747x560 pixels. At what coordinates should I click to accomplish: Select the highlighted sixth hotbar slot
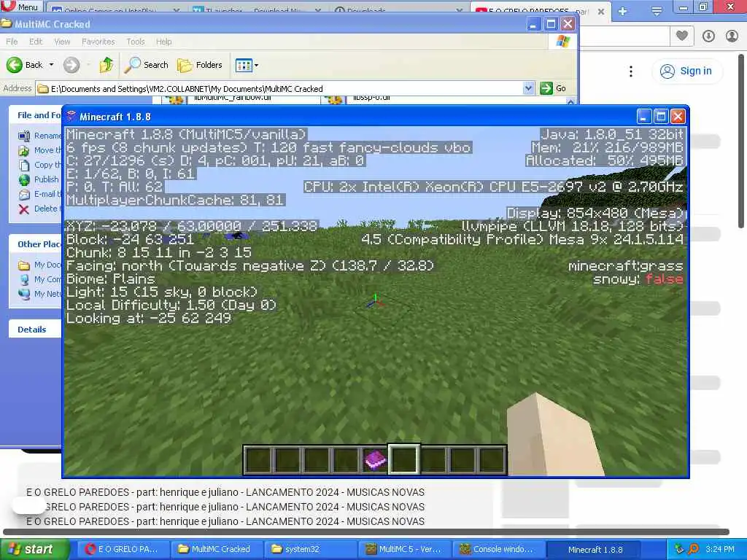pos(404,460)
